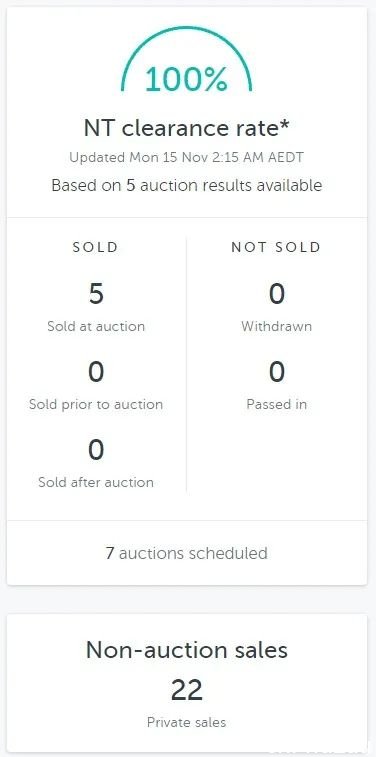Click the Private sales label

pyautogui.click(x=186, y=723)
